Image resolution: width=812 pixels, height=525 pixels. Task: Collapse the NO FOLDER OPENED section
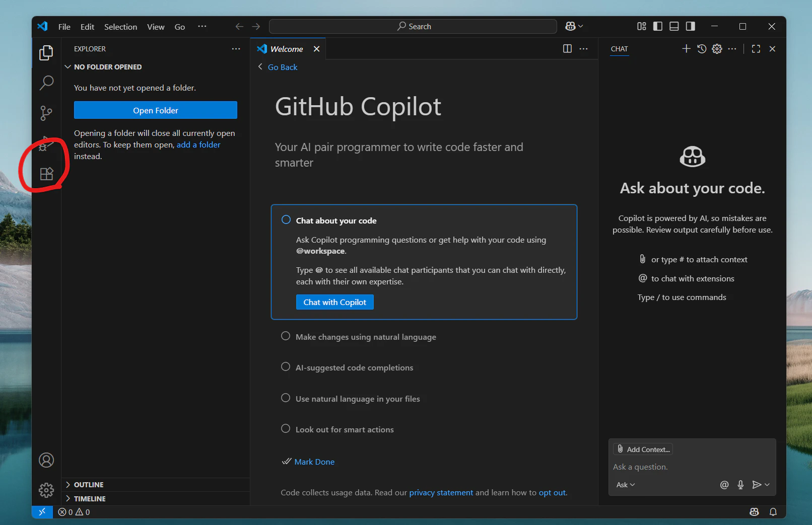click(x=156, y=67)
